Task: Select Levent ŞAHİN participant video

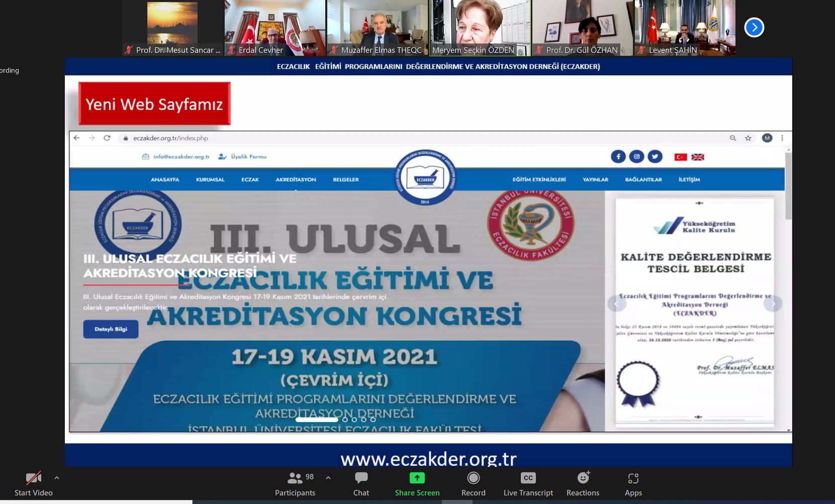Action: [x=685, y=28]
